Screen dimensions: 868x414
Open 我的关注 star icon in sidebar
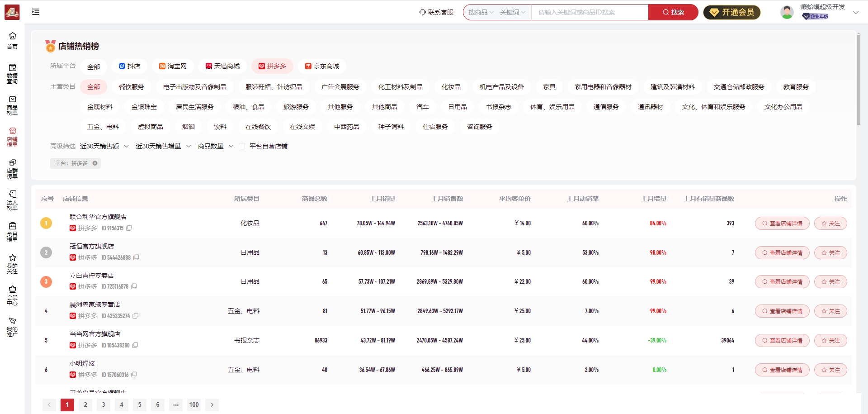point(12,263)
